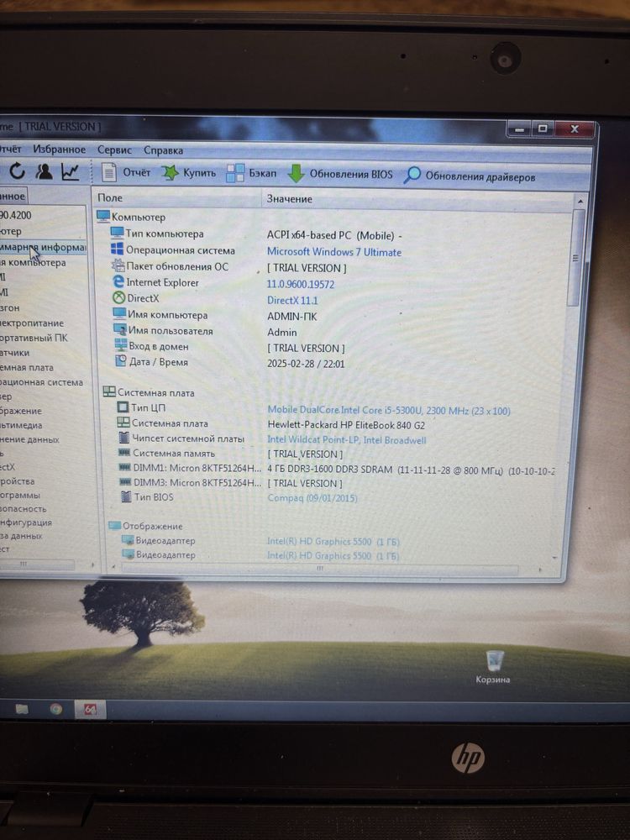Open the Избранное menu
The height and width of the screenshot is (840, 630).
click(x=59, y=150)
